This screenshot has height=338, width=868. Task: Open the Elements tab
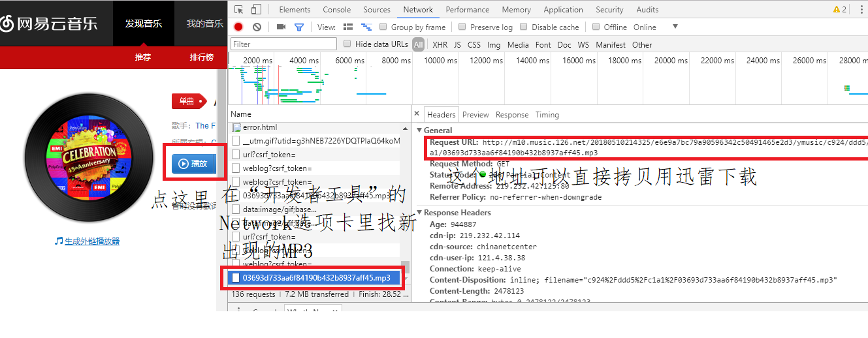click(x=295, y=10)
